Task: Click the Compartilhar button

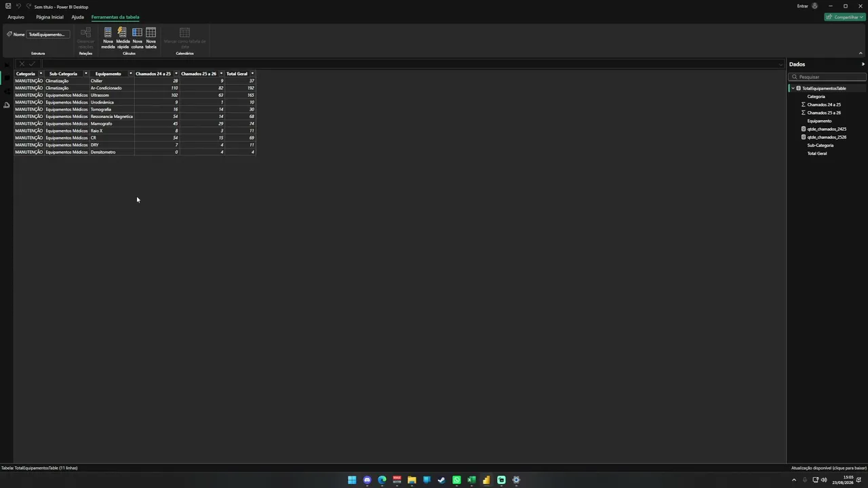Action: click(x=844, y=17)
